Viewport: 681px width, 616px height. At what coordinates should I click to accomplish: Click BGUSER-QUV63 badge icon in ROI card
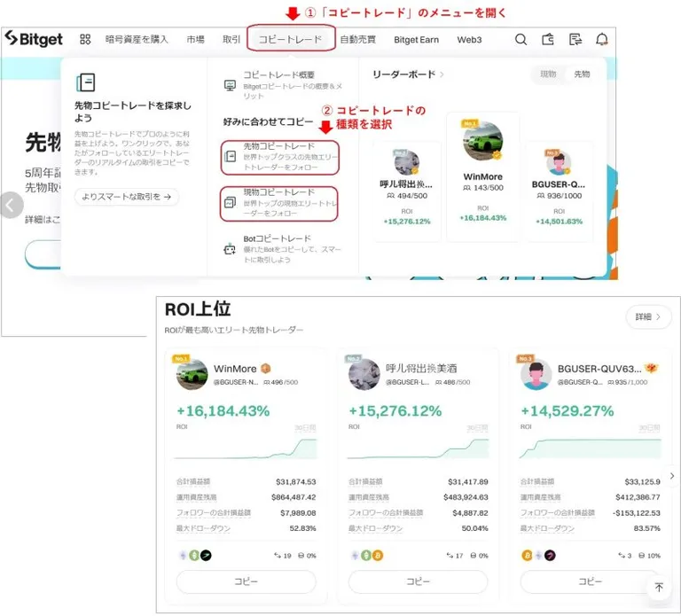pos(651,369)
